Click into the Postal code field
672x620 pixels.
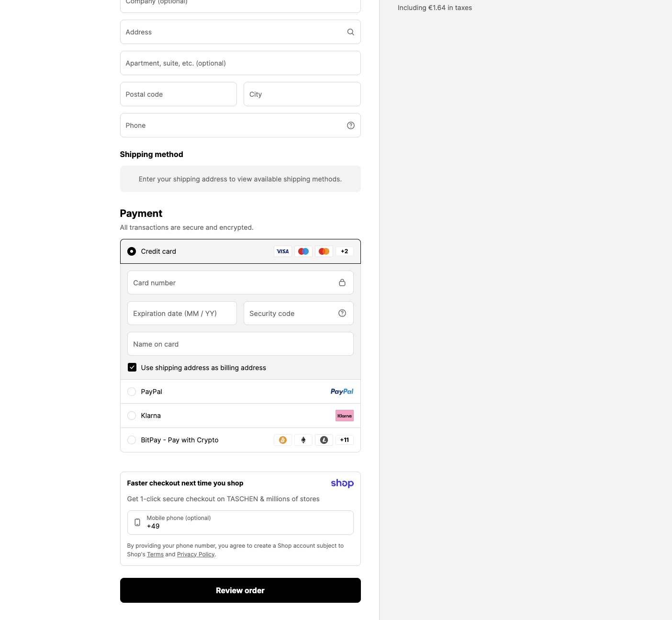(x=178, y=94)
